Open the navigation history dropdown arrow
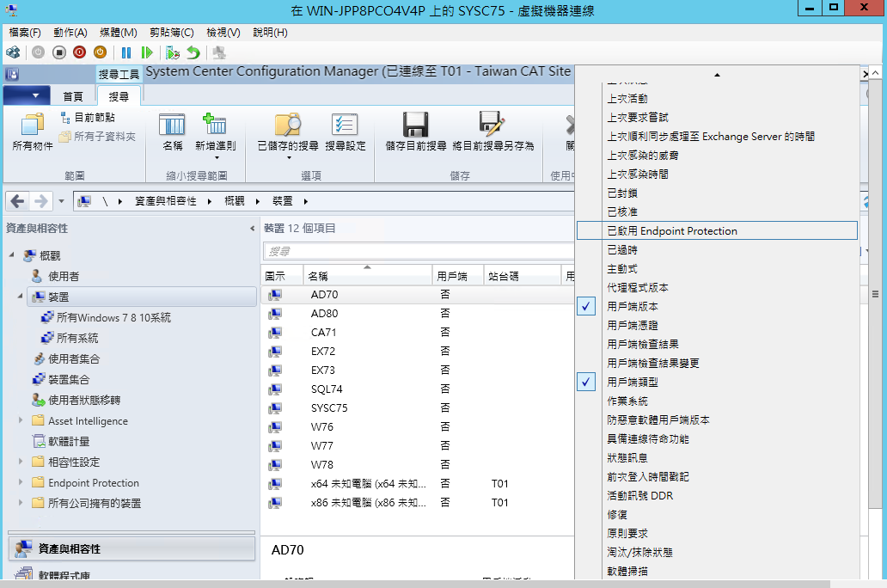 [x=61, y=201]
